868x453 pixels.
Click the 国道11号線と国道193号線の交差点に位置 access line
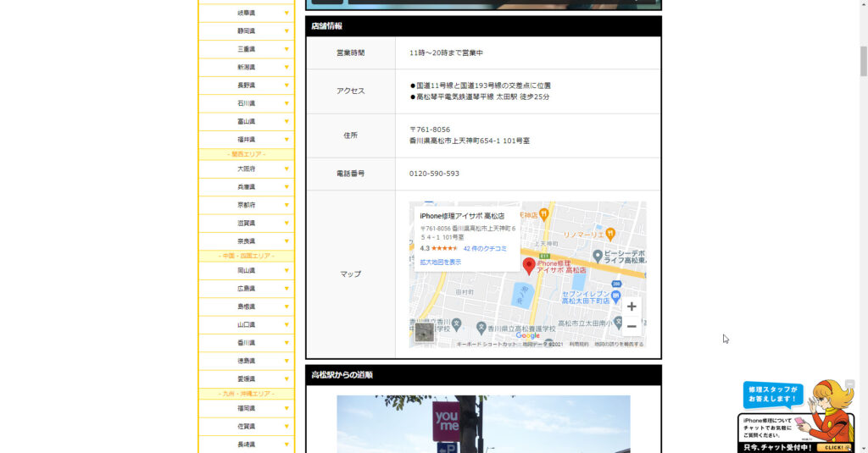480,86
